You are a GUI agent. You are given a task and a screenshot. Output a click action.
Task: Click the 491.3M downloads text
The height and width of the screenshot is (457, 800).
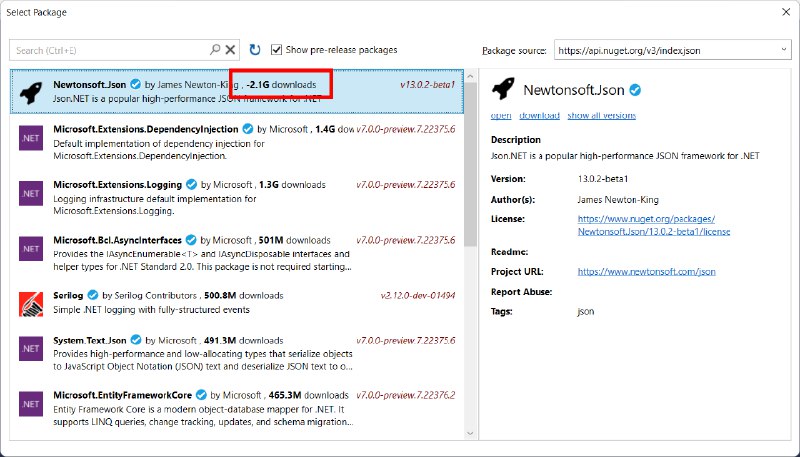pyautogui.click(x=243, y=340)
